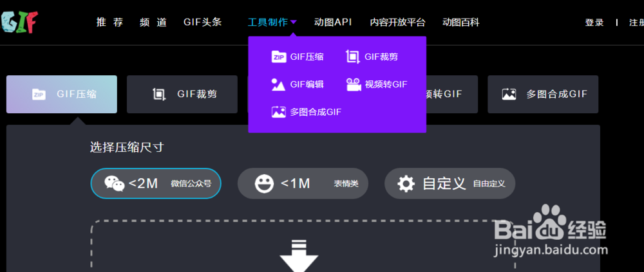Viewport: 644px width, 272px height.
Task: Click crop icon on GIF裁剪 tab
Action: (x=159, y=95)
